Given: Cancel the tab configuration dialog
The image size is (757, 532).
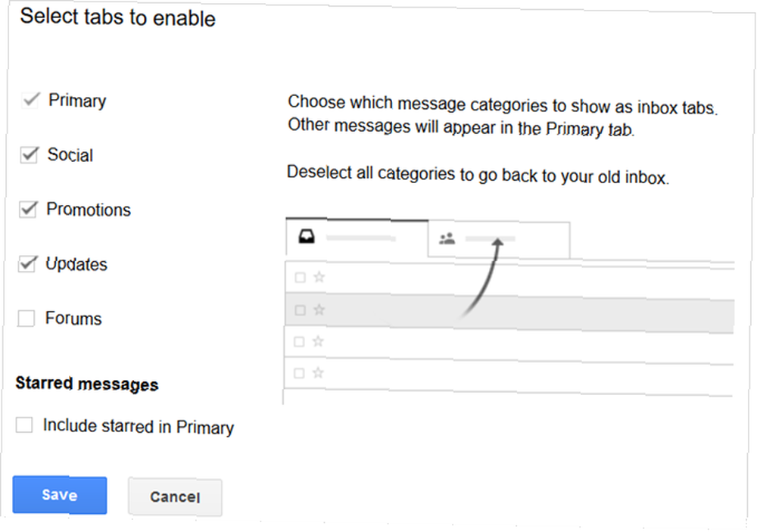Looking at the screenshot, I should click(x=175, y=496).
